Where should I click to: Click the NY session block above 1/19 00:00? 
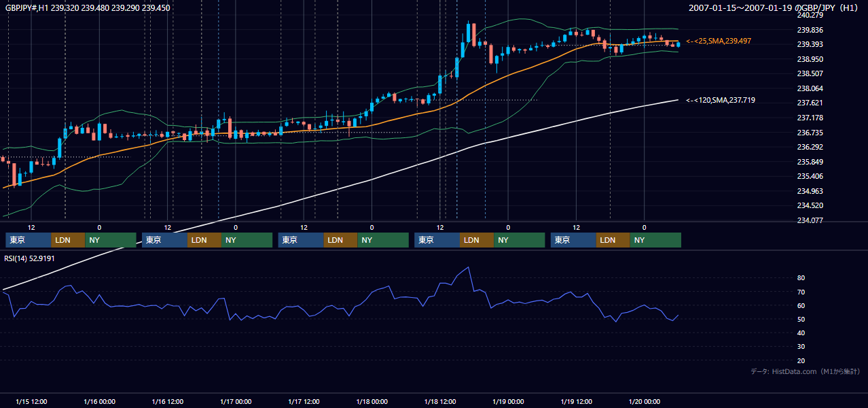520,240
